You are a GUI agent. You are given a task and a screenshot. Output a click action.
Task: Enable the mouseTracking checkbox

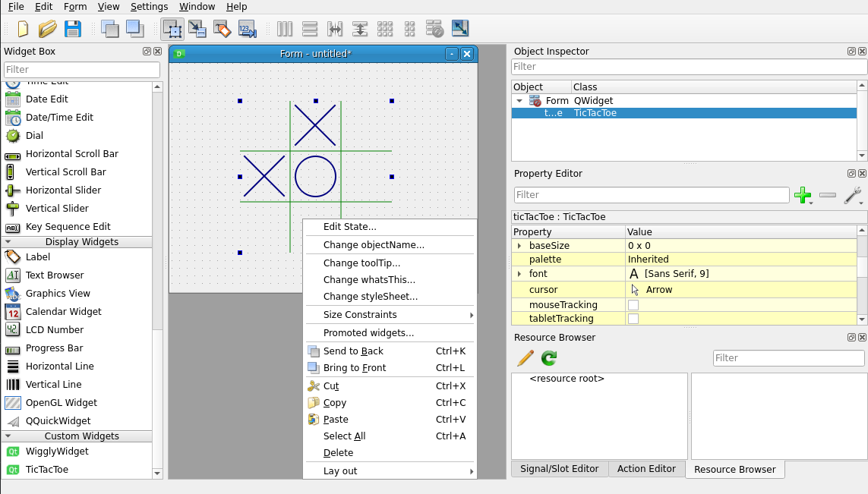(633, 305)
